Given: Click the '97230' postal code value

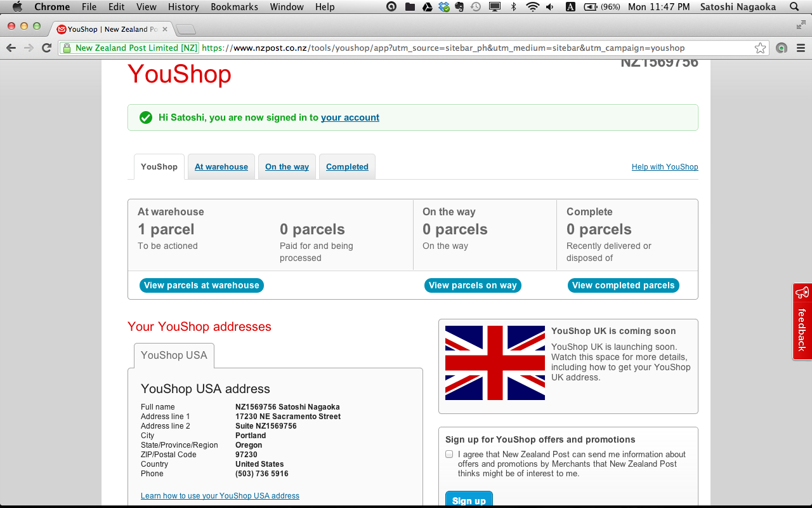Looking at the screenshot, I should click(x=246, y=455).
